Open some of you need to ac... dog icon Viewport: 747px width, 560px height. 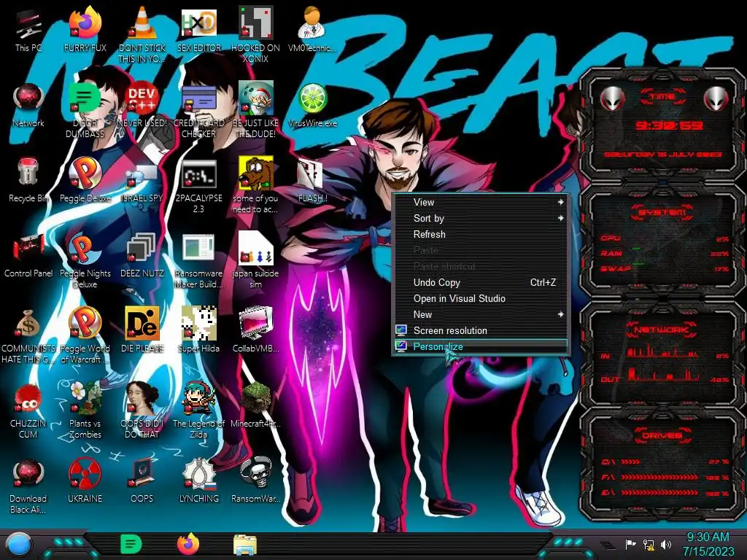coord(255,184)
